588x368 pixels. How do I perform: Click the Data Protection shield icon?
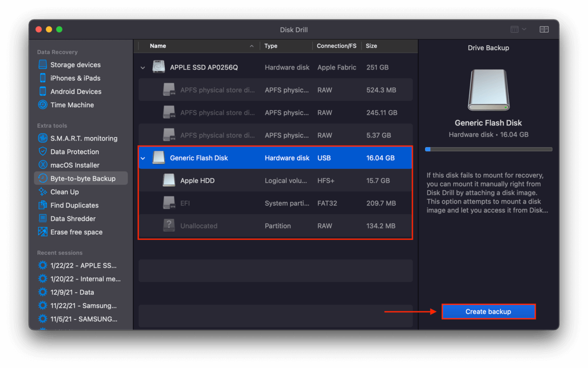pos(43,152)
